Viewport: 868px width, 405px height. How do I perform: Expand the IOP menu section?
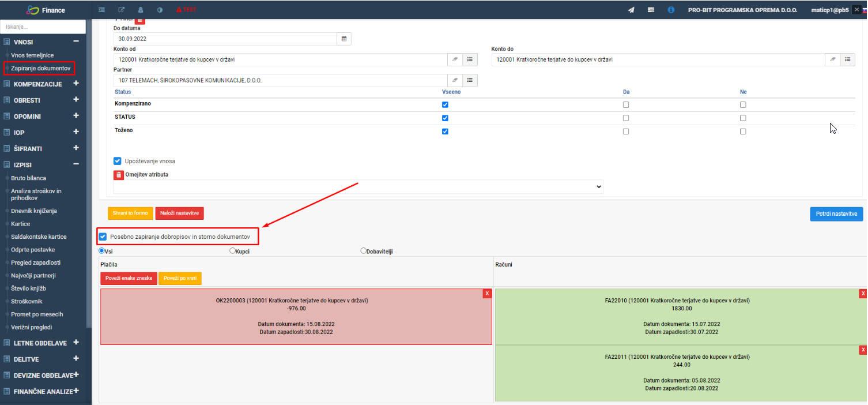(x=76, y=132)
